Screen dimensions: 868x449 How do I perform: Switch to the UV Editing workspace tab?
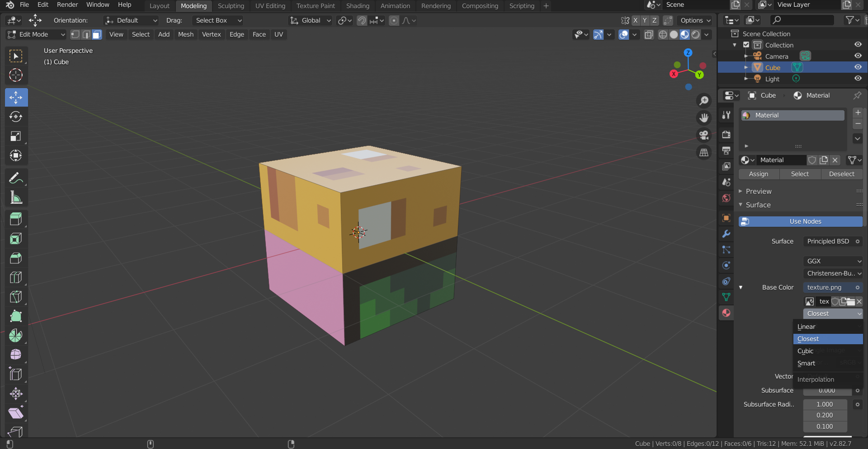pyautogui.click(x=270, y=6)
